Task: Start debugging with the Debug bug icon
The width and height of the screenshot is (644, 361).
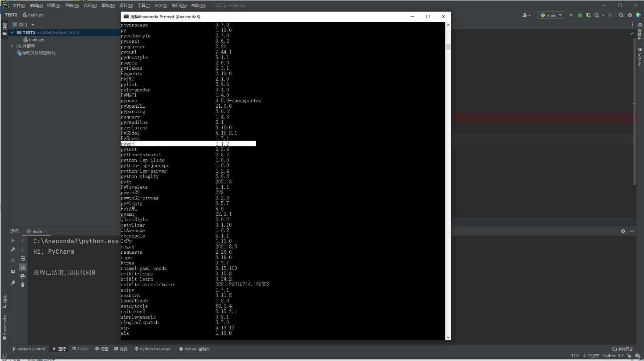Action: (580, 15)
